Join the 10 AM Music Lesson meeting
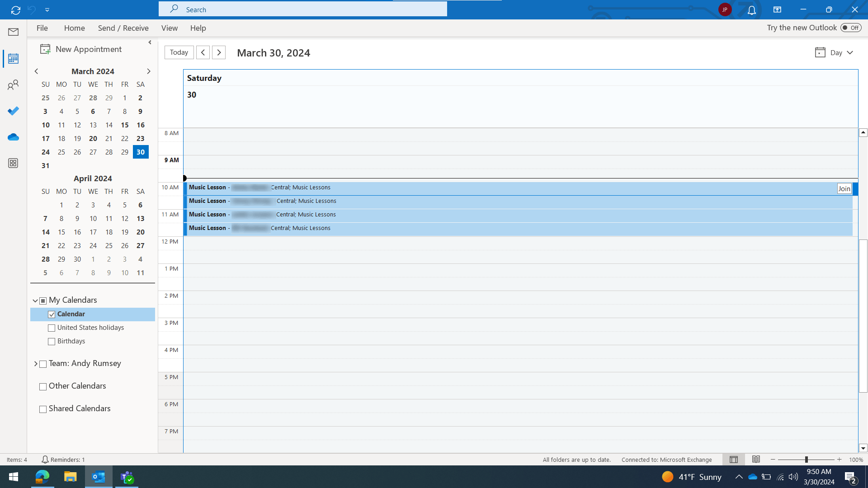Viewport: 868px width, 488px height. (x=844, y=189)
